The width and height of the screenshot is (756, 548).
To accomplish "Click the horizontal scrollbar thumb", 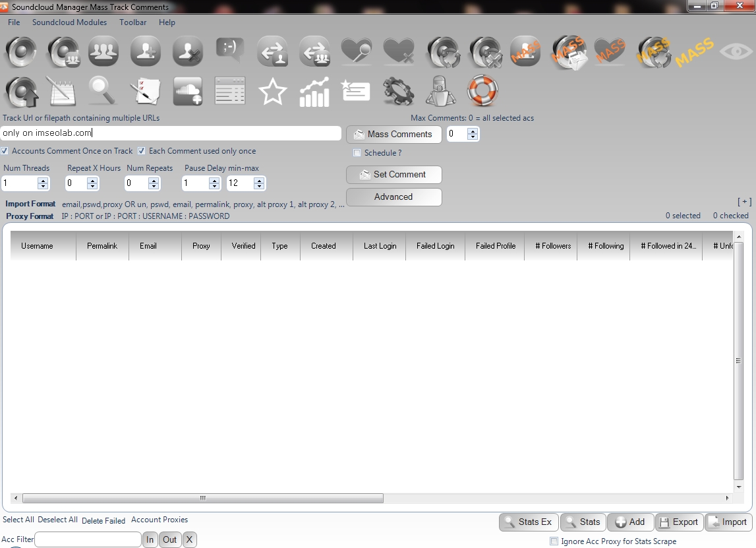I will pos(203,498).
